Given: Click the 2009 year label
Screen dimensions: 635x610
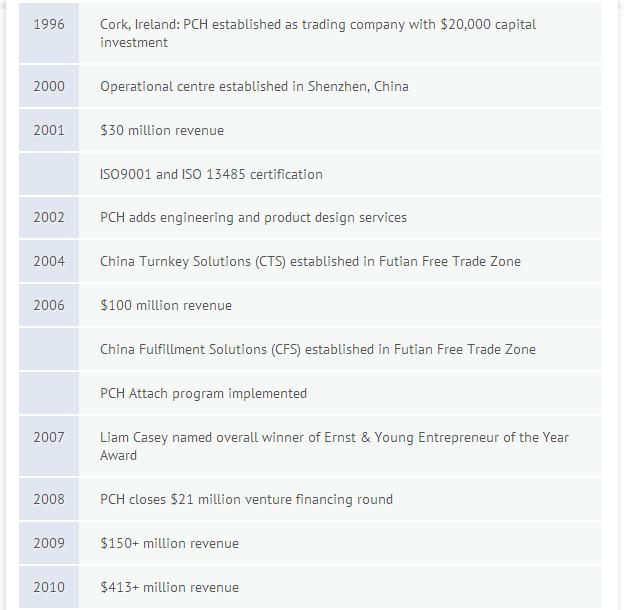Looking at the screenshot, I should (x=49, y=543).
